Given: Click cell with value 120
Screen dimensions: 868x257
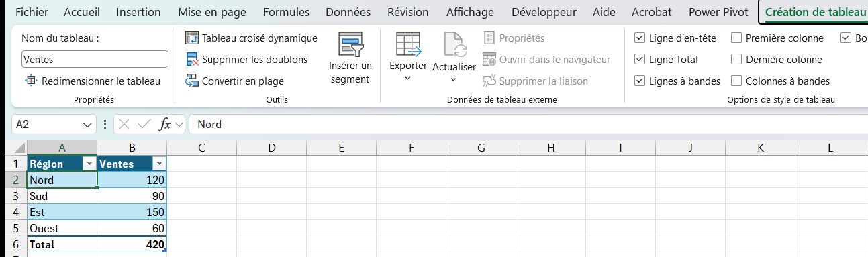Looking at the screenshot, I should (x=132, y=180).
